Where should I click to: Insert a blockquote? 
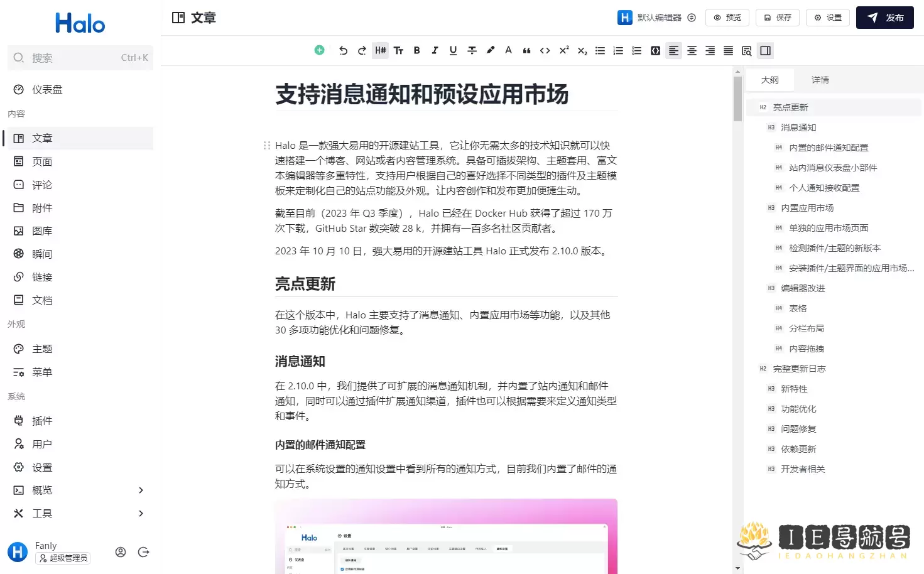click(x=526, y=51)
